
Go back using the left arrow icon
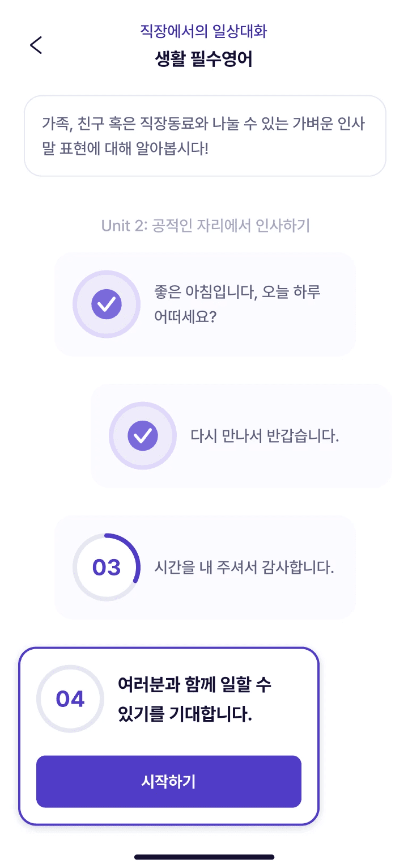(x=36, y=45)
